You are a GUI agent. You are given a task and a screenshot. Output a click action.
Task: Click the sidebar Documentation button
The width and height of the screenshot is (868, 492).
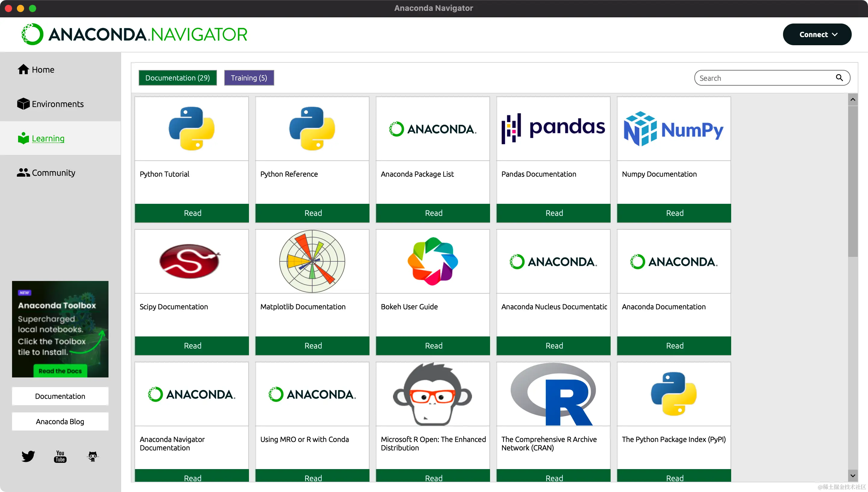[x=60, y=396]
